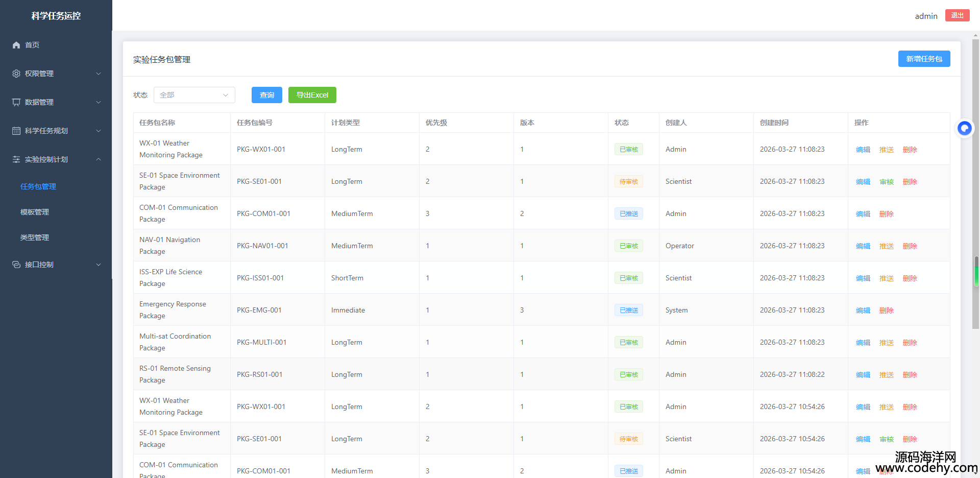Expand the 接口控制 menu chevron
The image size is (980, 478).
[x=99, y=265]
